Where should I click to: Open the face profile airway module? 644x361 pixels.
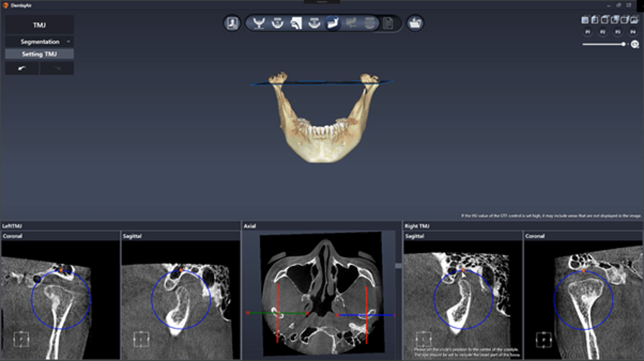pyautogui.click(x=296, y=23)
